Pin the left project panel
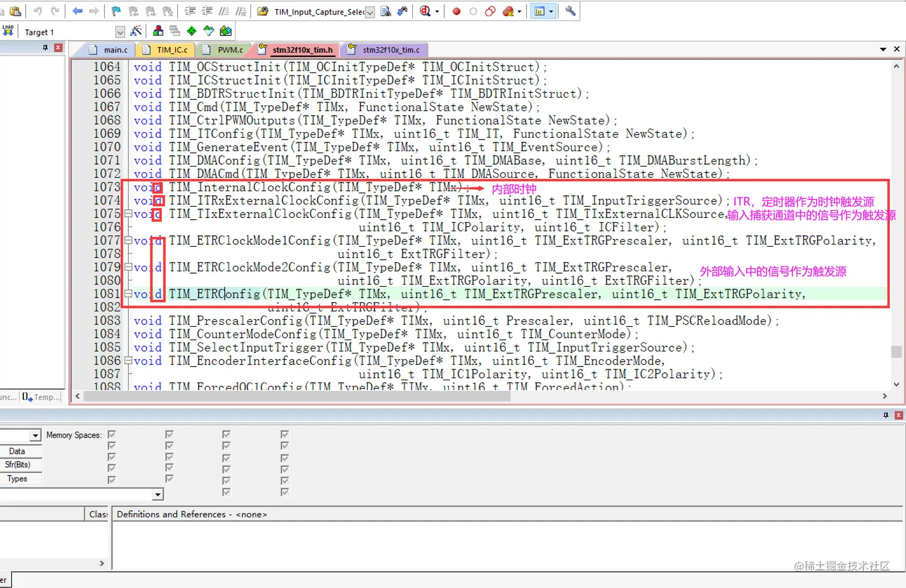Screen dimensions: 906x588 coord(46,47)
